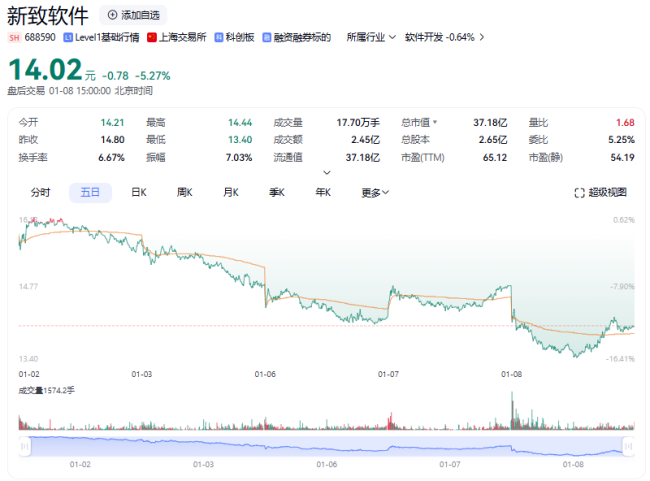The width and height of the screenshot is (650, 481).
Task: Click the 科创板 badge icon
Action: (218, 38)
